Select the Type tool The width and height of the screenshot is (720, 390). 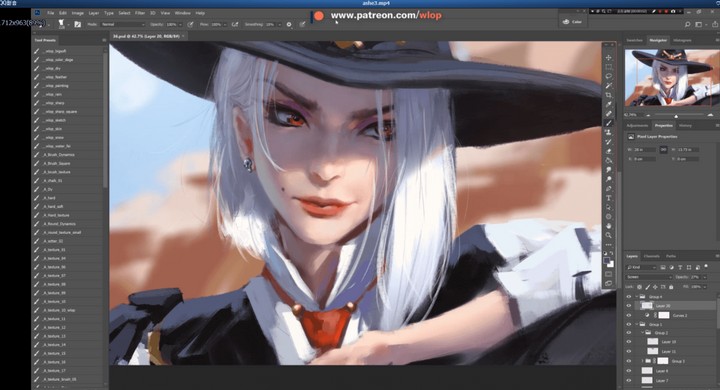[x=608, y=198]
